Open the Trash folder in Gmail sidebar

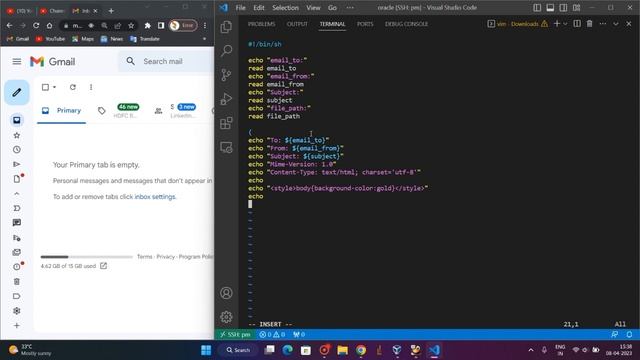click(x=17, y=281)
